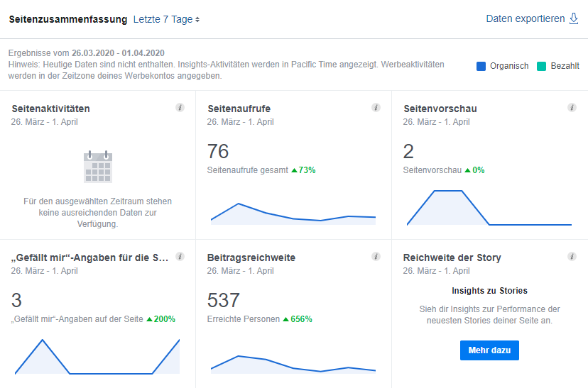
Task: Open the info icon for Seitenaktivitäten
Action: tap(180, 108)
